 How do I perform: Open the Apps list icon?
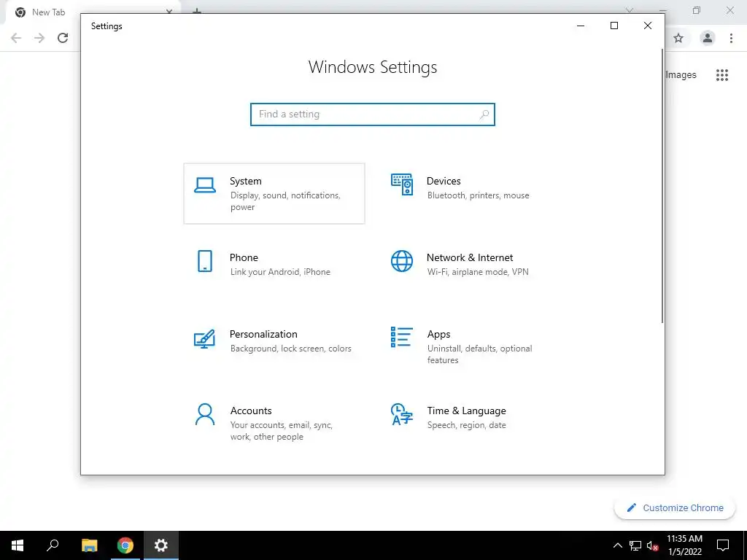point(402,337)
